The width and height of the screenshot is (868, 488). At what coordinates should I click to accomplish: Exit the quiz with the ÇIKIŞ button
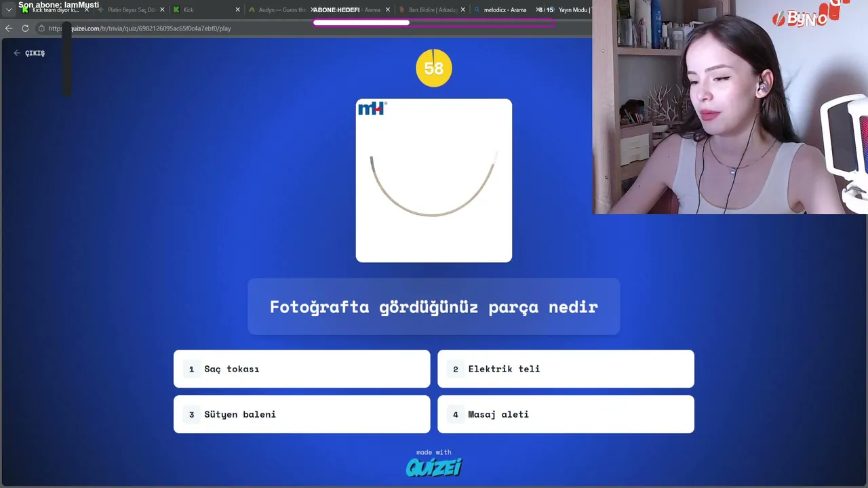pyautogui.click(x=29, y=53)
